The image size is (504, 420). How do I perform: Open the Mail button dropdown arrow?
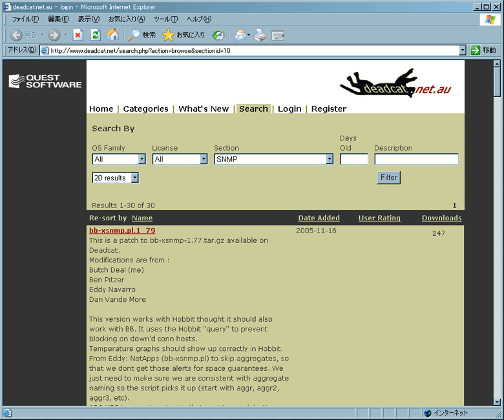249,35
